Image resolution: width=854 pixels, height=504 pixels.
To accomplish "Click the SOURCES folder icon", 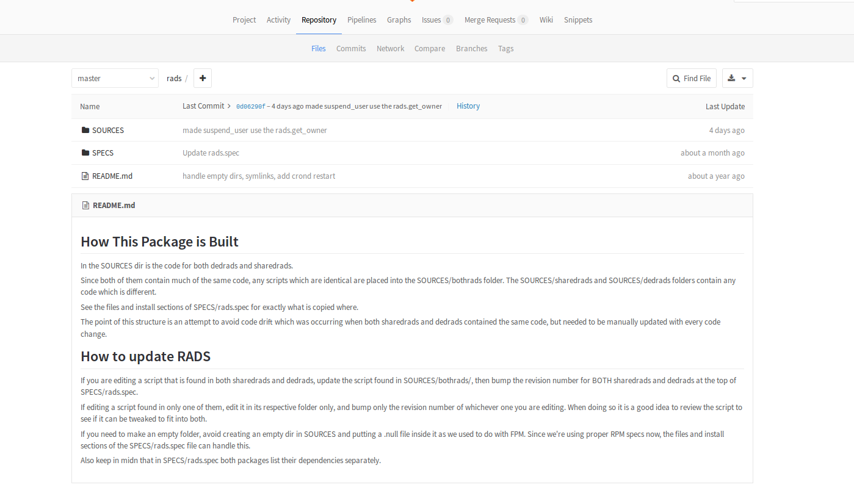I will point(85,130).
